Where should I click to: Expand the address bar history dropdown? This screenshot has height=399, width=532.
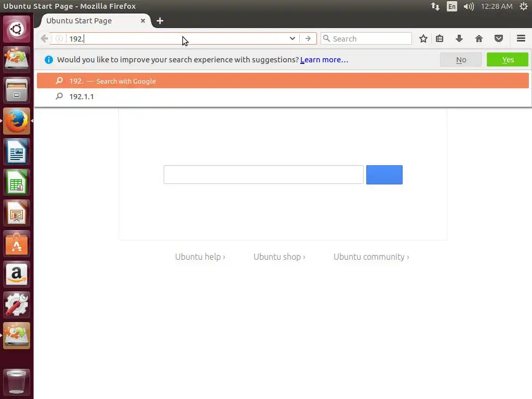(x=292, y=38)
